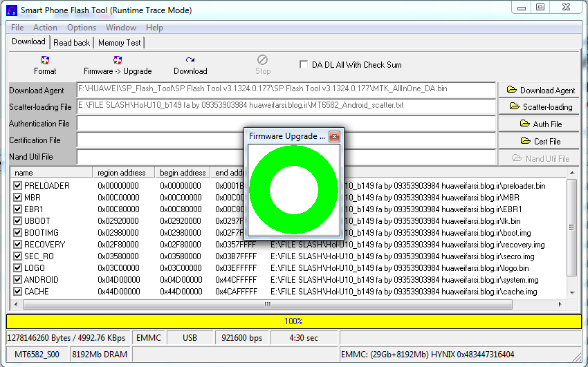Uncheck the LOGO partition
Screen dimensions: 588x367
[17, 267]
